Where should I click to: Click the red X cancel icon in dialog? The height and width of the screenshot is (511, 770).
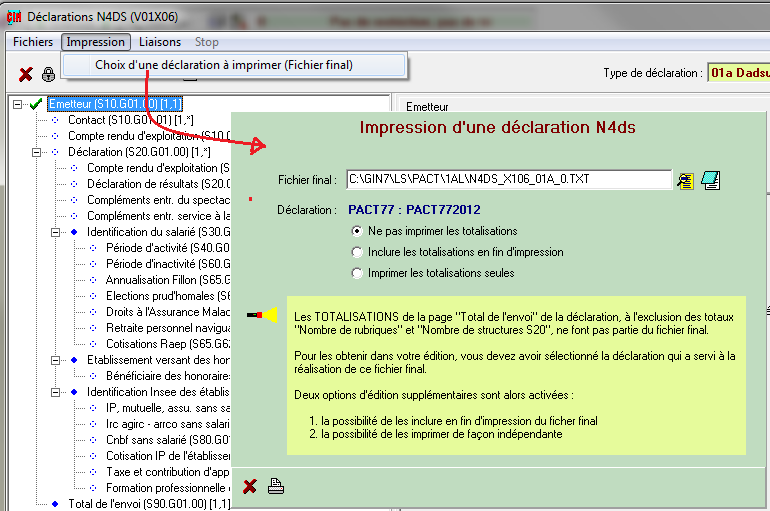point(250,486)
